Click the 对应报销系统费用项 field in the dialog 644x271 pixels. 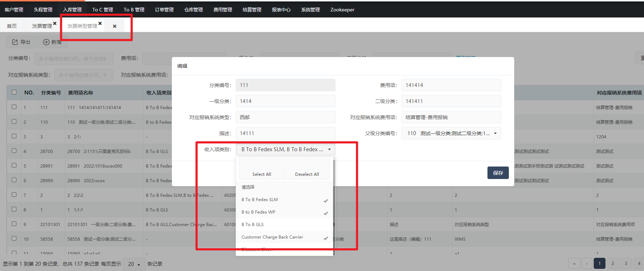click(451, 117)
